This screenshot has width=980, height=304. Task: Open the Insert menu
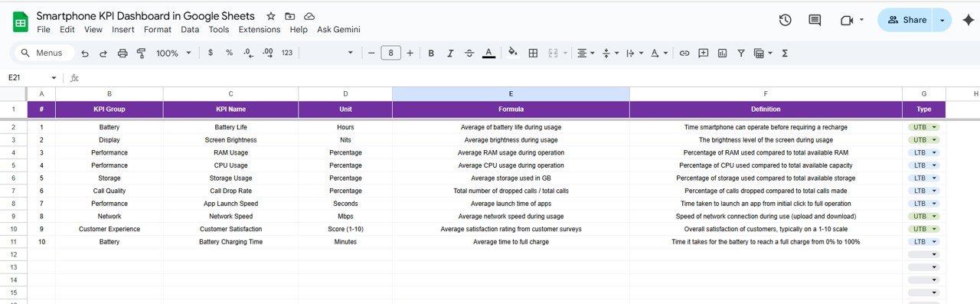pyautogui.click(x=123, y=29)
